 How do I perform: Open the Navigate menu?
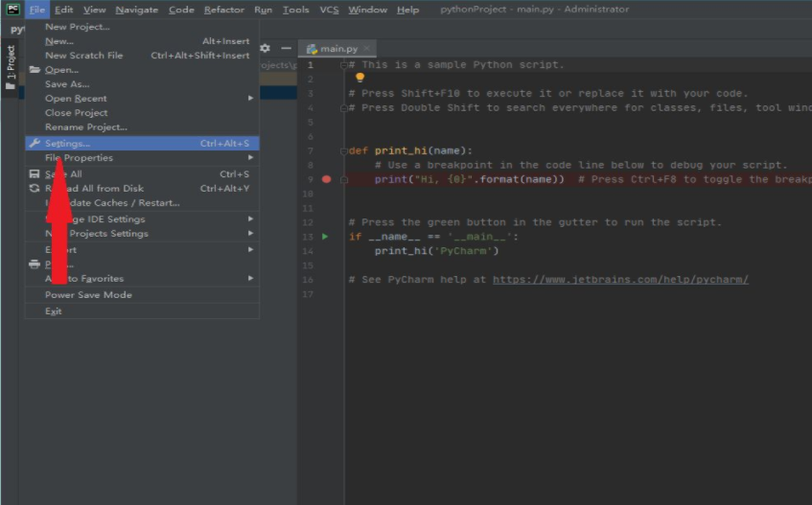pos(137,10)
